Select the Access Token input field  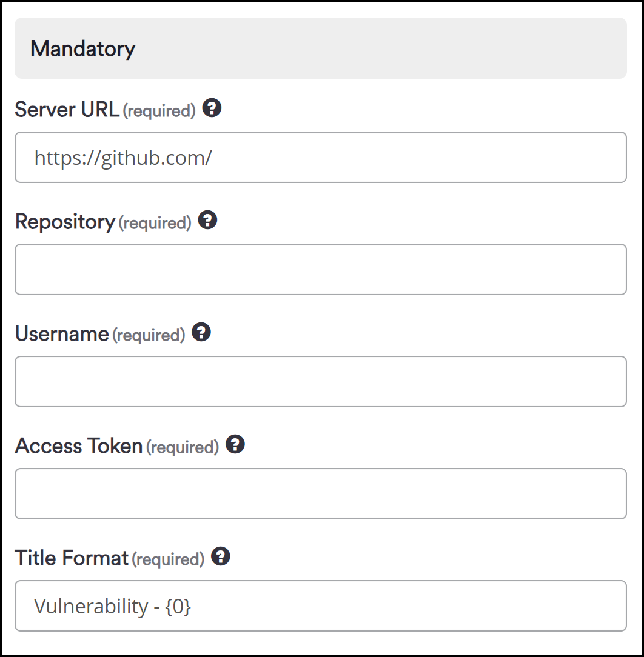click(320, 493)
